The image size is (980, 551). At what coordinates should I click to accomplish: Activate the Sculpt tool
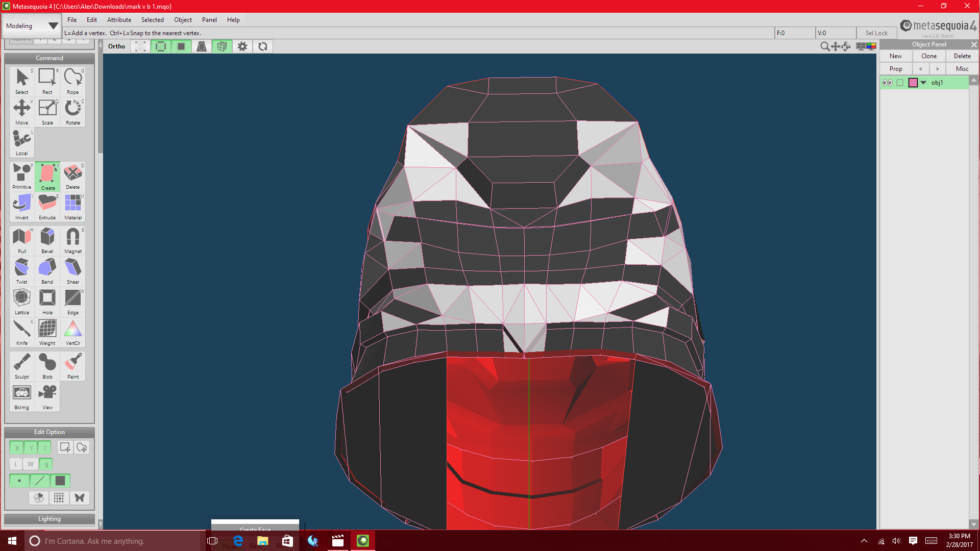22,366
